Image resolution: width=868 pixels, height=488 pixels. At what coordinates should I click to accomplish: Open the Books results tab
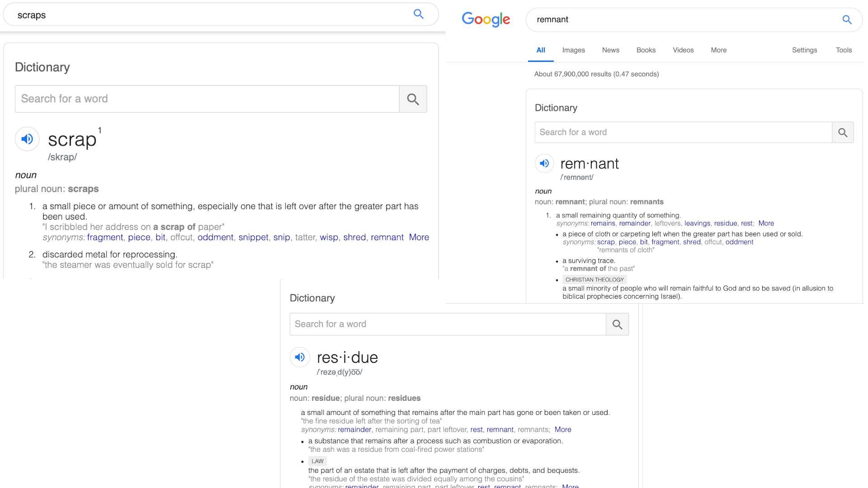click(646, 50)
